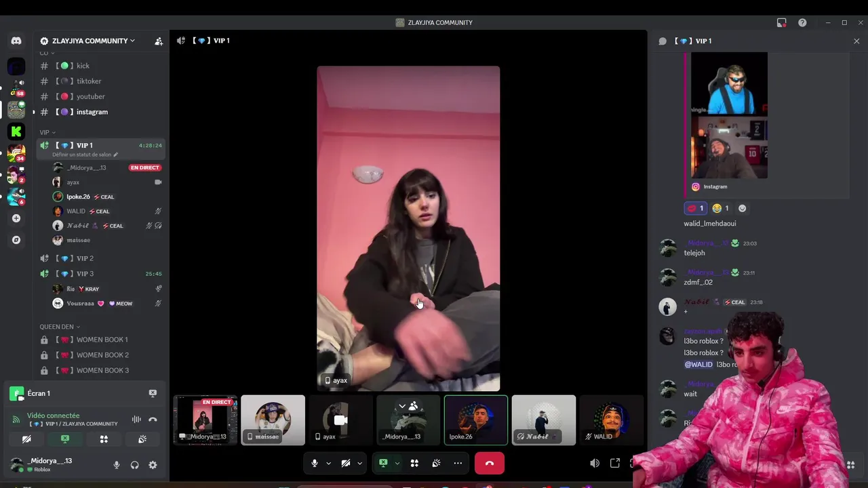Adjust stream volume speaker icon
The height and width of the screenshot is (488, 868).
click(x=595, y=463)
